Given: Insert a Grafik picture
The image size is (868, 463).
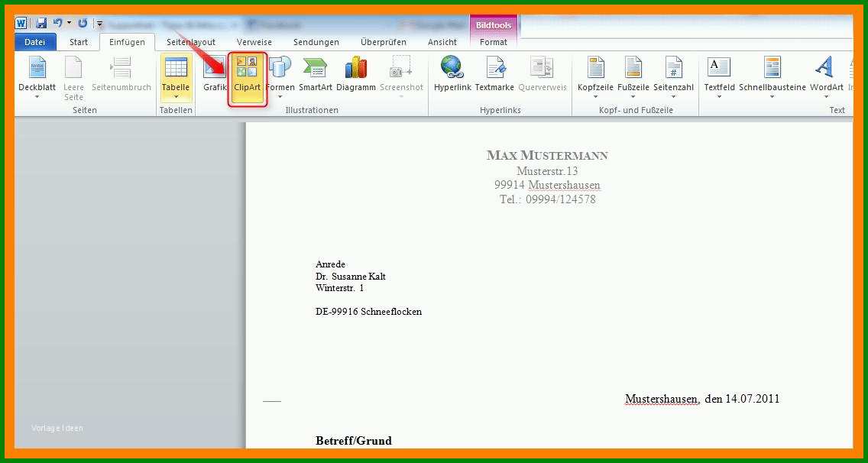Looking at the screenshot, I should click(215, 74).
